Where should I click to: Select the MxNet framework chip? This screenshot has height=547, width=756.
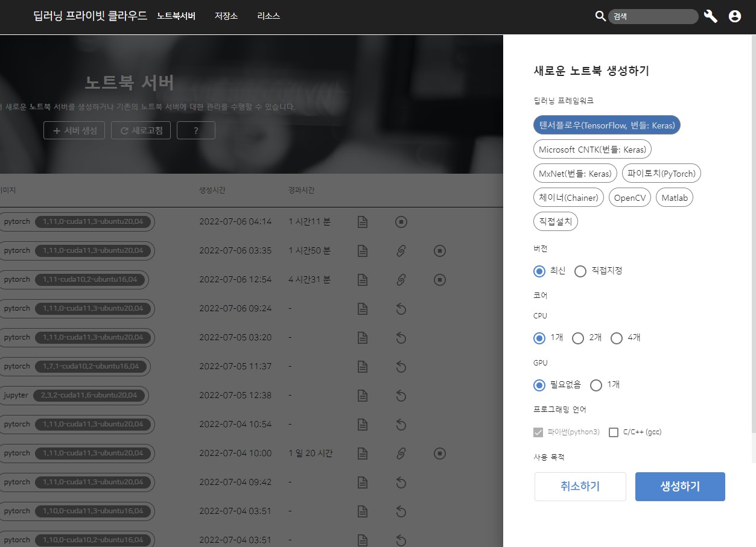pos(575,173)
